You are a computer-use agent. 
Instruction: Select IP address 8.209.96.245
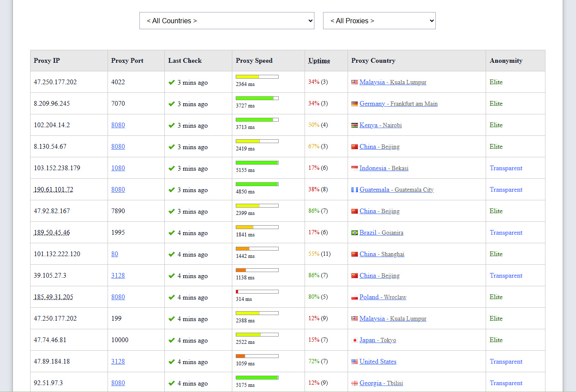click(52, 104)
